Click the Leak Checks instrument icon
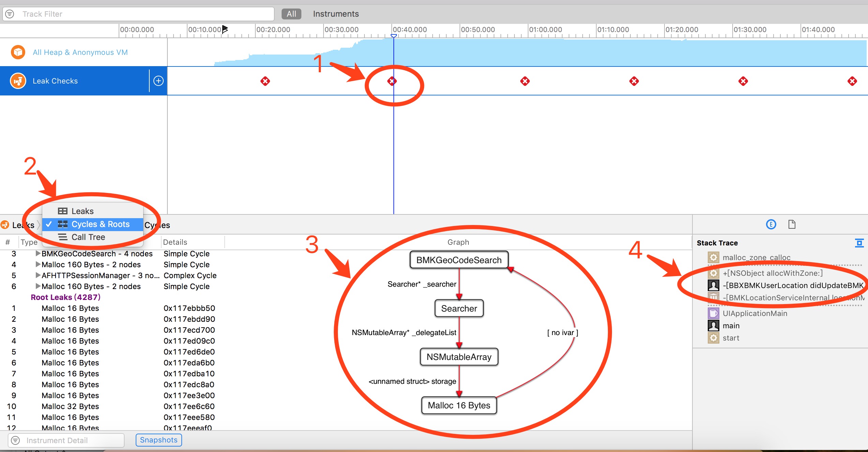 click(18, 81)
